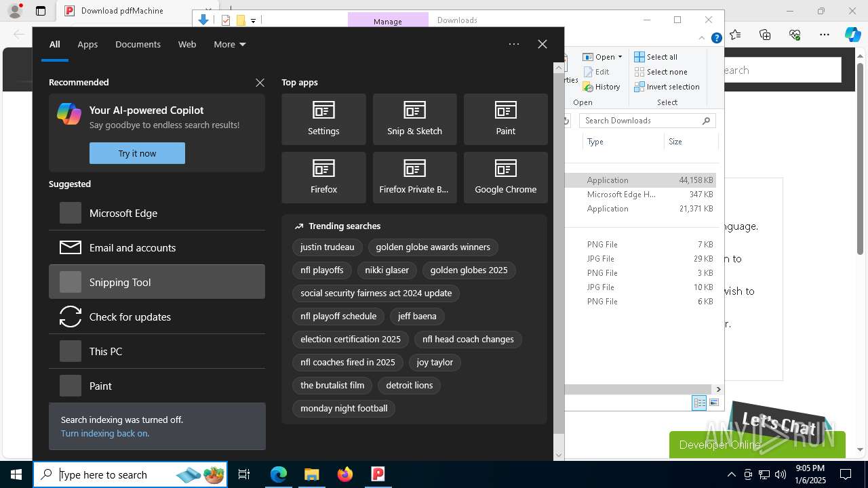Open Snipping Tool suggestion
This screenshot has width=868, height=488.
coord(157,282)
